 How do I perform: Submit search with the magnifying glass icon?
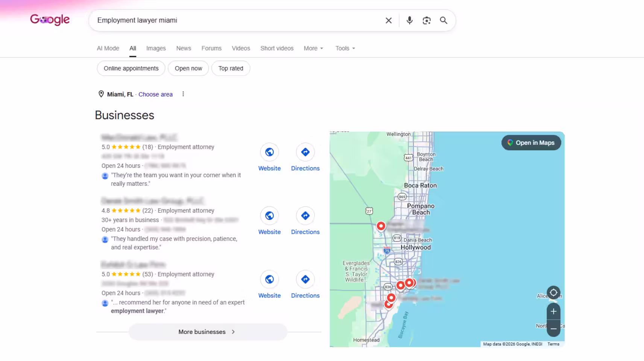pos(444,20)
